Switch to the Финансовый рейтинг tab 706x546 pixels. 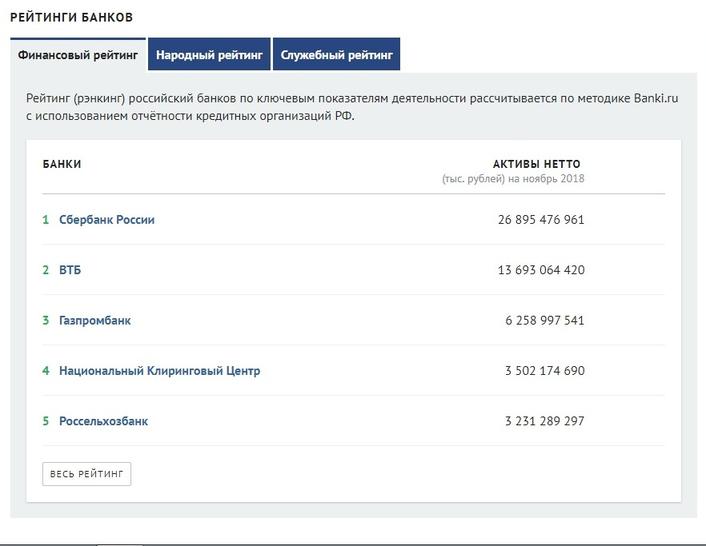tap(78, 54)
